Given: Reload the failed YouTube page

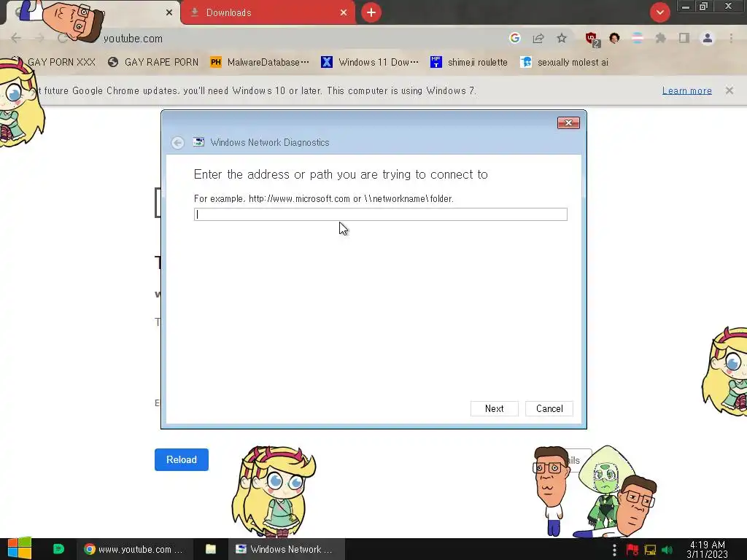Looking at the screenshot, I should [182, 459].
